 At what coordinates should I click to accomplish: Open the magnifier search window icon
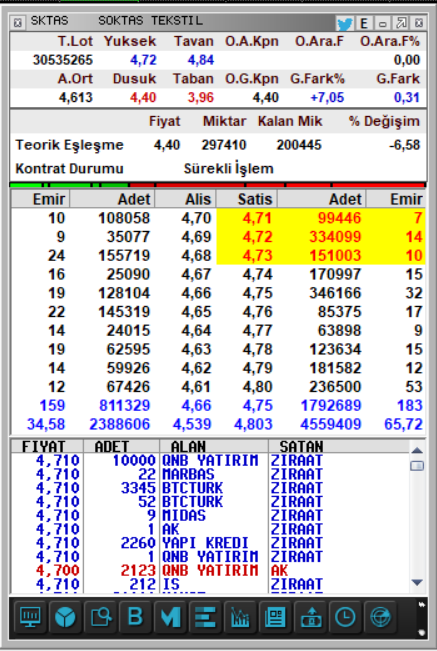100,617
